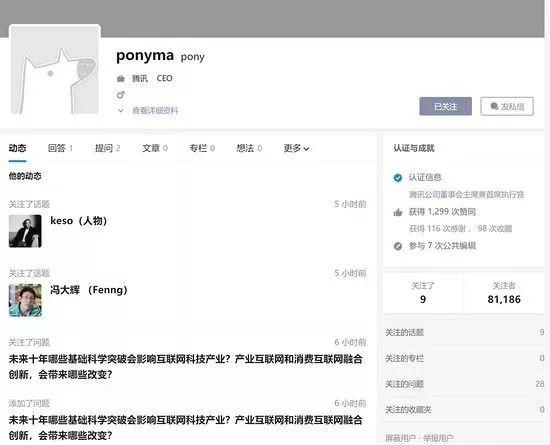This screenshot has height=445, width=550.
Task: Click the 腾讯公司董事会主席兼首席执行官 text
Action: (x=467, y=195)
